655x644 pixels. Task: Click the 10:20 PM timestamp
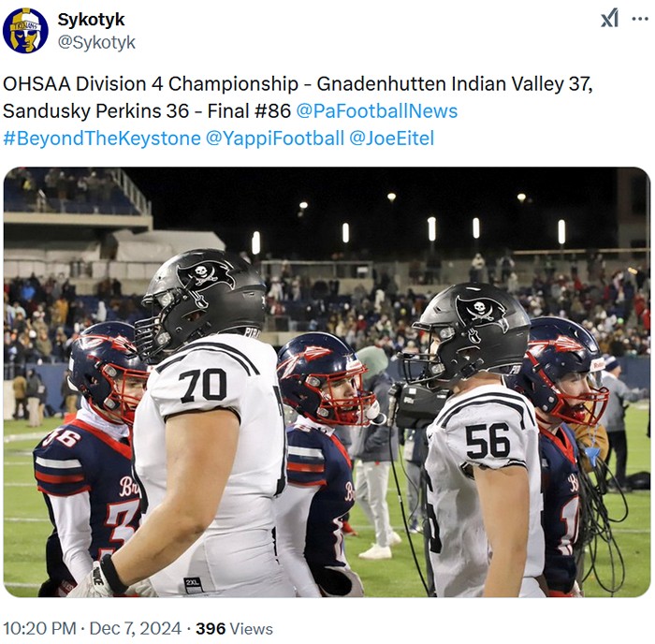point(39,628)
